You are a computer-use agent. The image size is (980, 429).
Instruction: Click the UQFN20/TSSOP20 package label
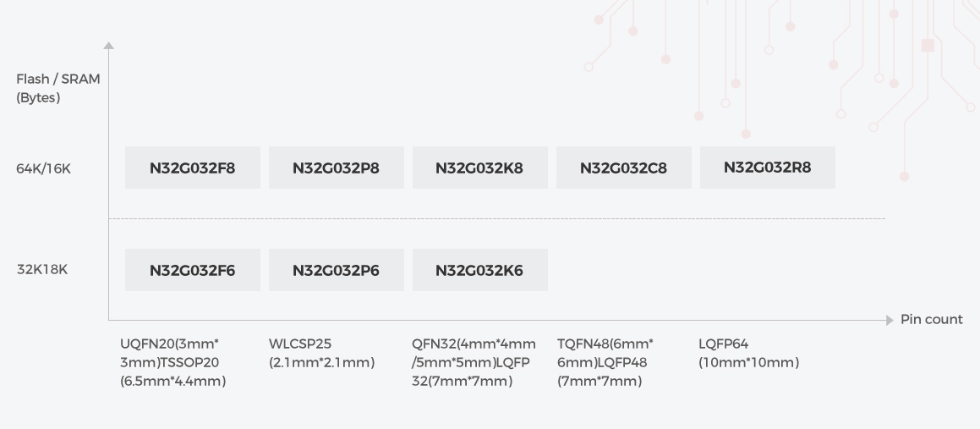pos(172,362)
